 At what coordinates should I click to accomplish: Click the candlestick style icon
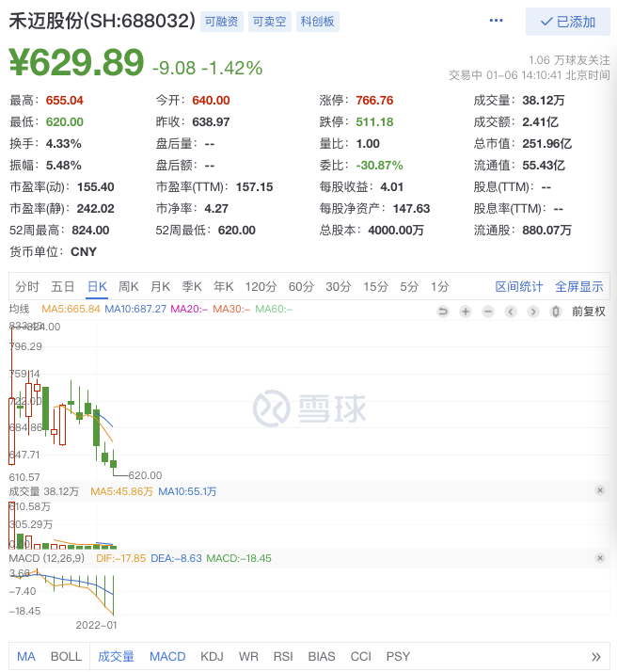pos(555,312)
